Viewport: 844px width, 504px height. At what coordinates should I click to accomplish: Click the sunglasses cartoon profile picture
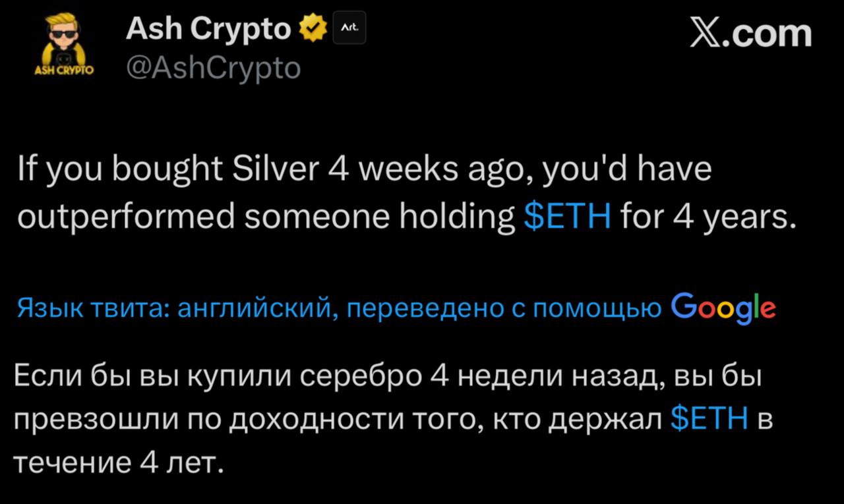tap(63, 36)
